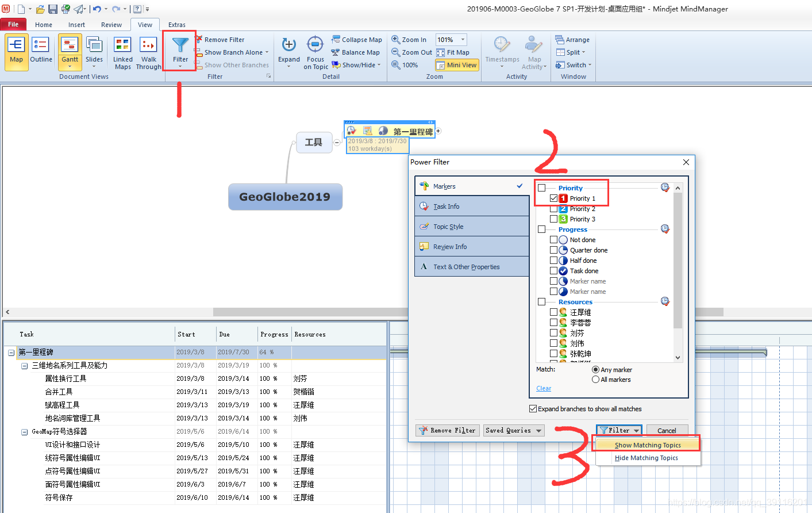This screenshot has width=812, height=513.
Task: Click the Clear link in Power Filter
Action: click(544, 388)
